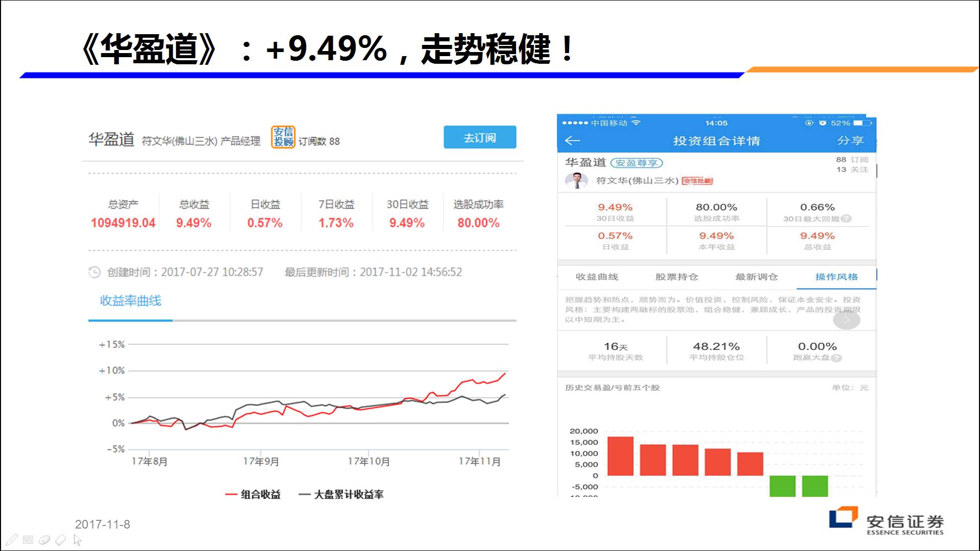Tap the 48.21% 平均持股仓位 stat
The image size is (980, 551).
coord(717,351)
